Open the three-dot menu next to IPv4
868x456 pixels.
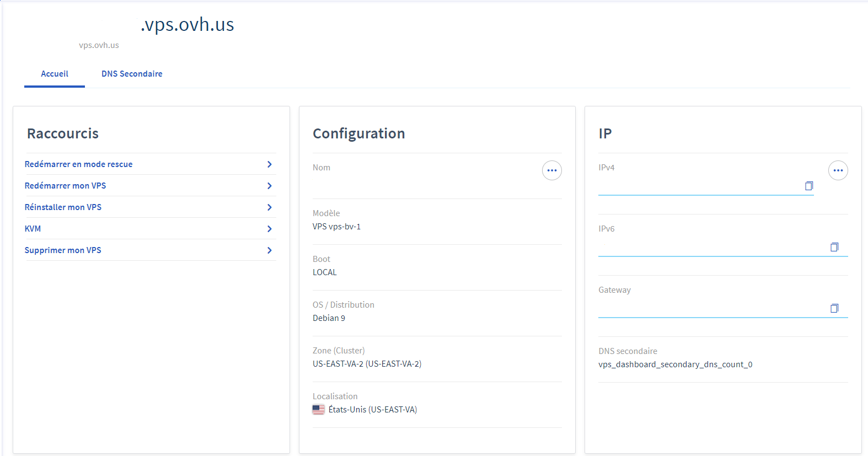[838, 170]
